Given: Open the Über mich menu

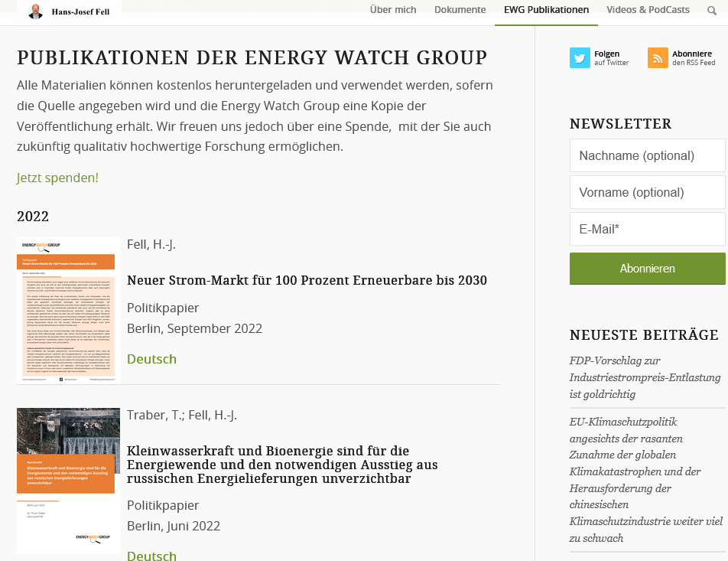Looking at the screenshot, I should pyautogui.click(x=393, y=10).
